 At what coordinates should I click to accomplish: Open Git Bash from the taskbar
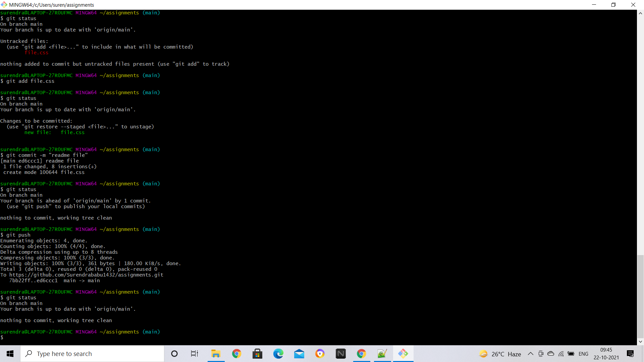point(403,354)
